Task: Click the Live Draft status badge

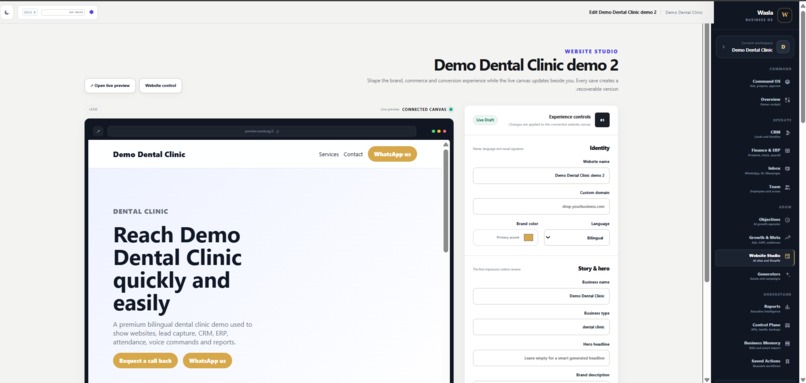Action: tap(485, 120)
